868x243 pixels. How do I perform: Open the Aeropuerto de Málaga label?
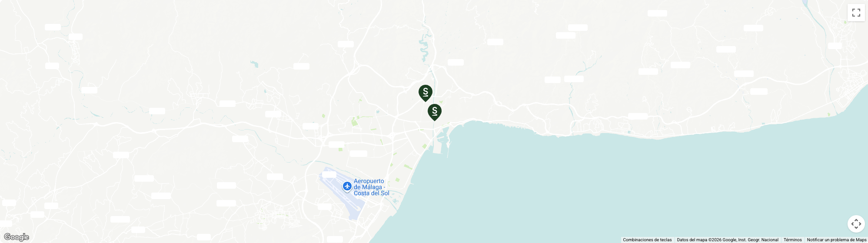(371, 187)
